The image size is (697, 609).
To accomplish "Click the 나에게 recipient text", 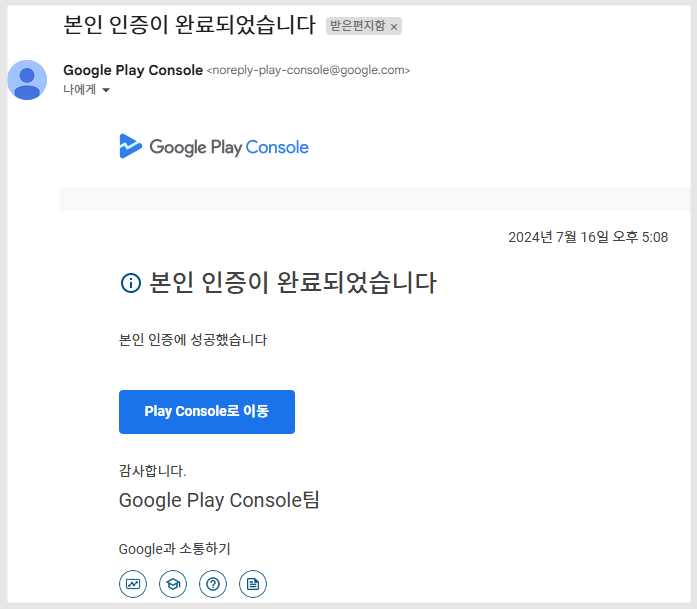I will point(80,90).
